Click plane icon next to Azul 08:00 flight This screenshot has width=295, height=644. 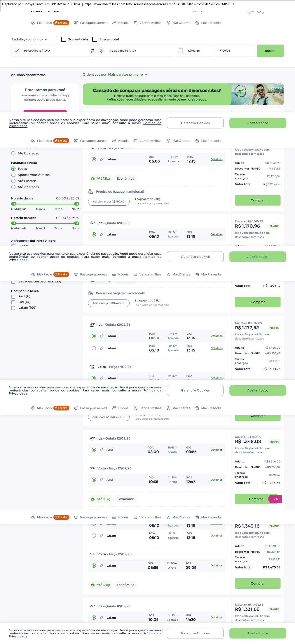tap(102, 450)
